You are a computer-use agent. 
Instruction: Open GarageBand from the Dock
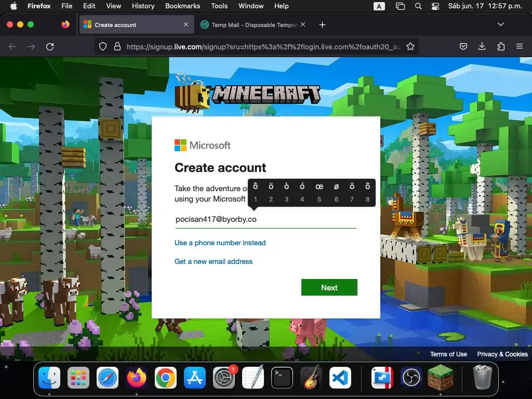(x=311, y=378)
